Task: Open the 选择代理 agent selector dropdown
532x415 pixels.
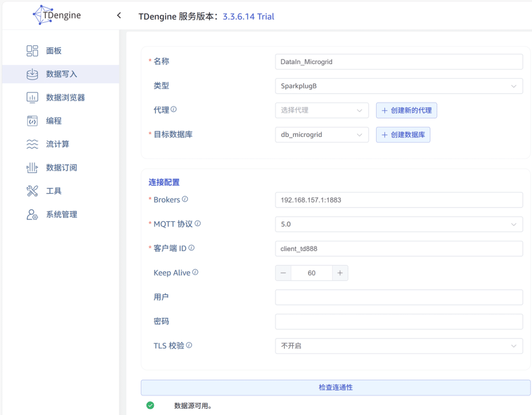Action: point(322,110)
